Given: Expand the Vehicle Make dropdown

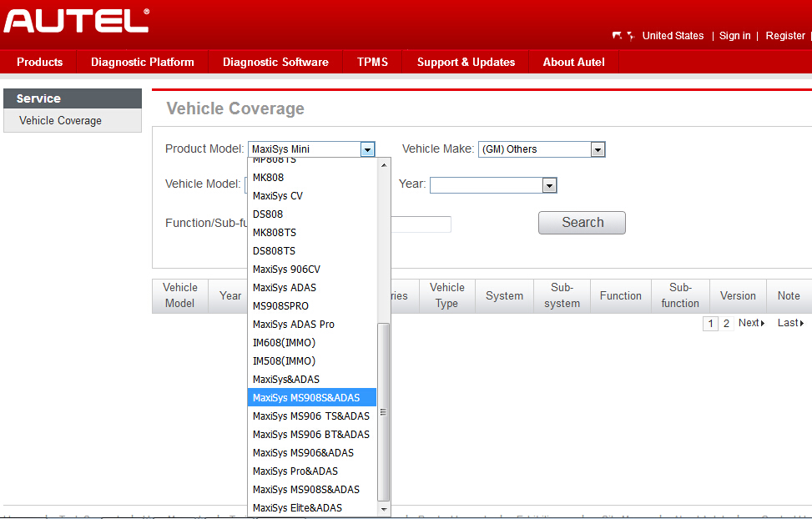Looking at the screenshot, I should (598, 149).
